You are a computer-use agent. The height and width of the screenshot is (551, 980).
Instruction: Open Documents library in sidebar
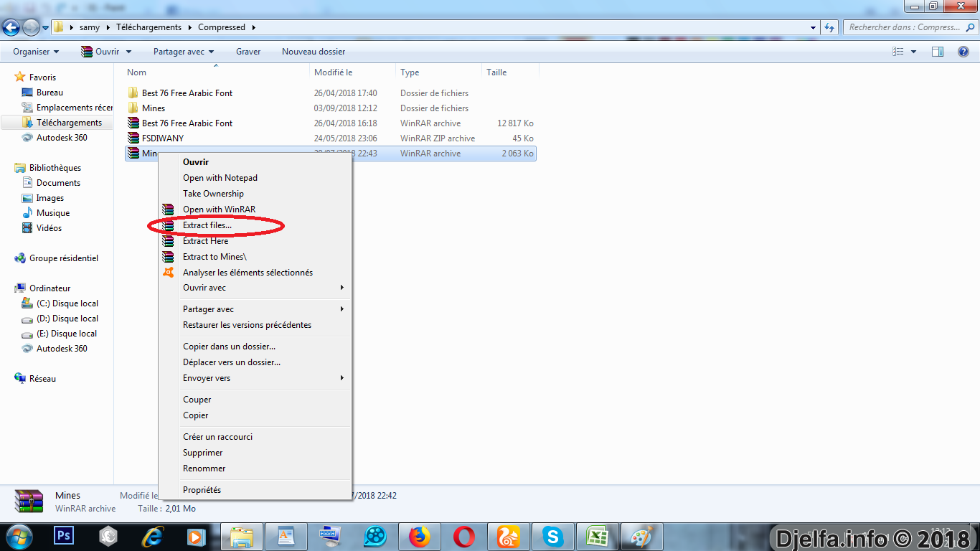58,183
